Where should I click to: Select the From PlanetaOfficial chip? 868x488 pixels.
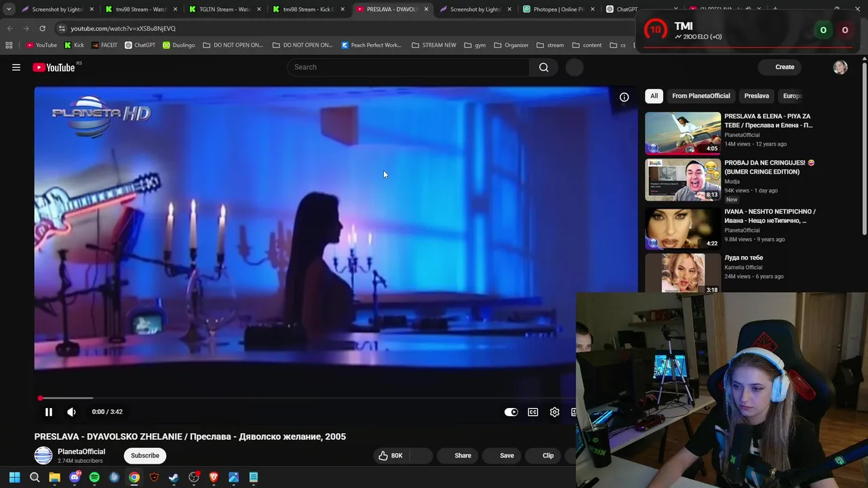tap(701, 96)
